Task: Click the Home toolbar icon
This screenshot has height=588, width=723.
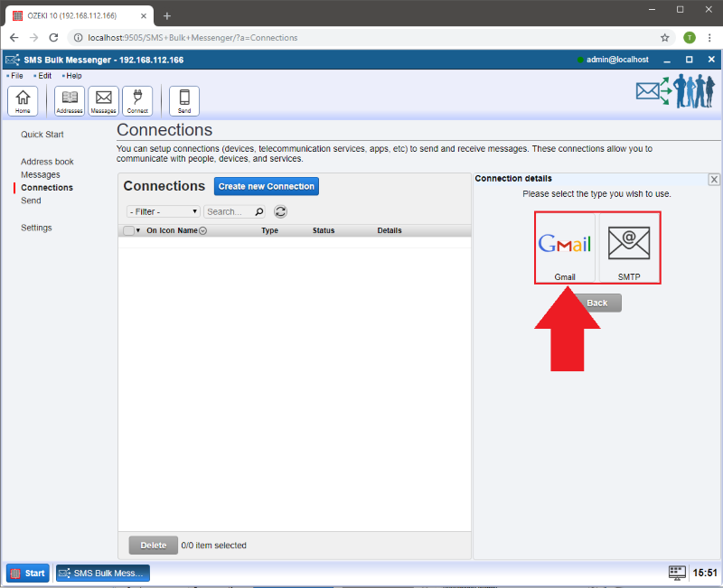Action: tap(23, 101)
